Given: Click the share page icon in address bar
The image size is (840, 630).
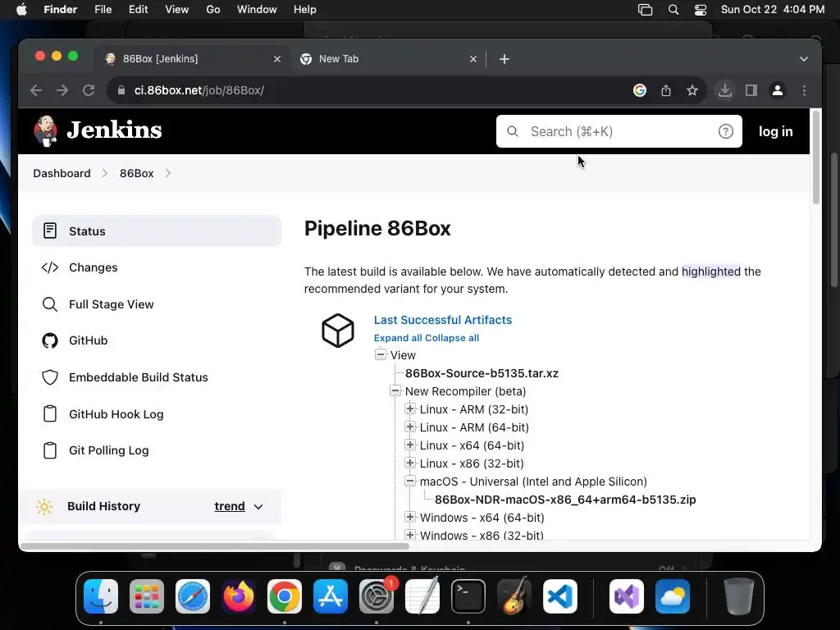Looking at the screenshot, I should pos(666,90).
